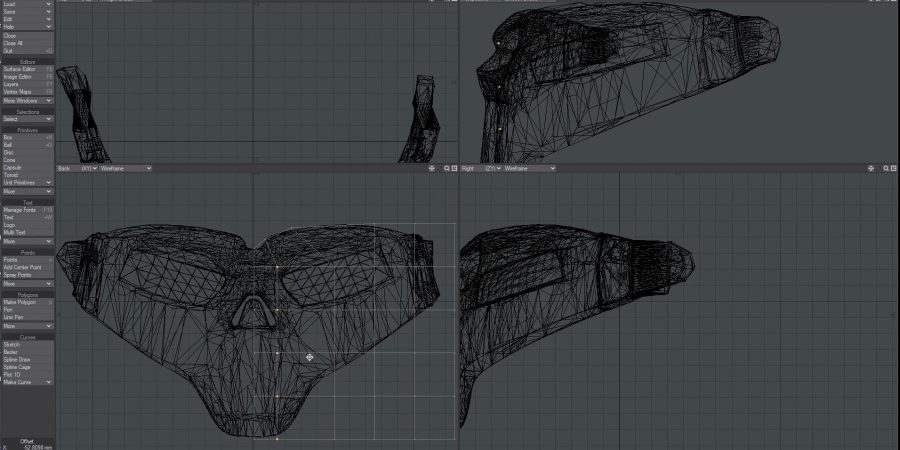The width and height of the screenshot is (900, 450).
Task: Open the Edit dropdown menu
Action: [27, 19]
